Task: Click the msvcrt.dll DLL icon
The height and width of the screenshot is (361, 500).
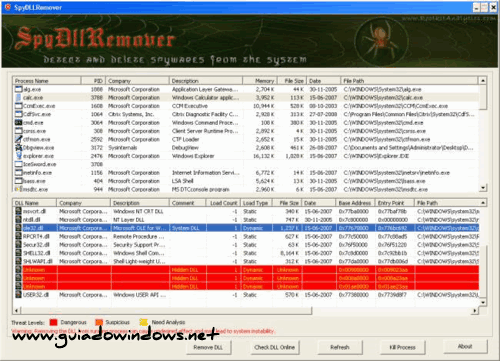Action: click(x=18, y=211)
